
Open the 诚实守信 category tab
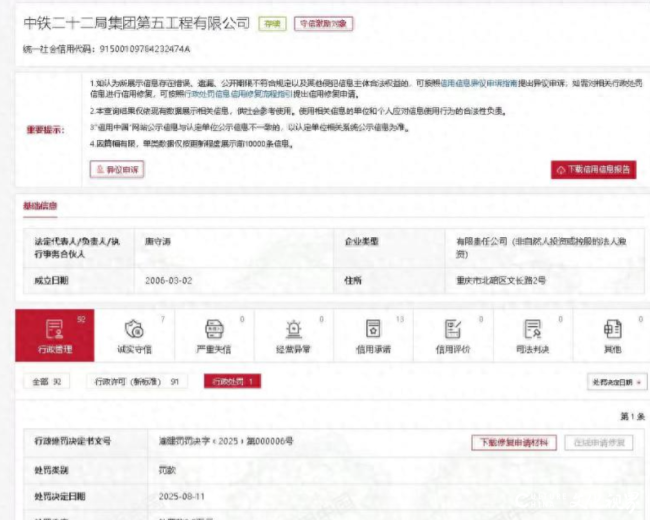pos(134,335)
